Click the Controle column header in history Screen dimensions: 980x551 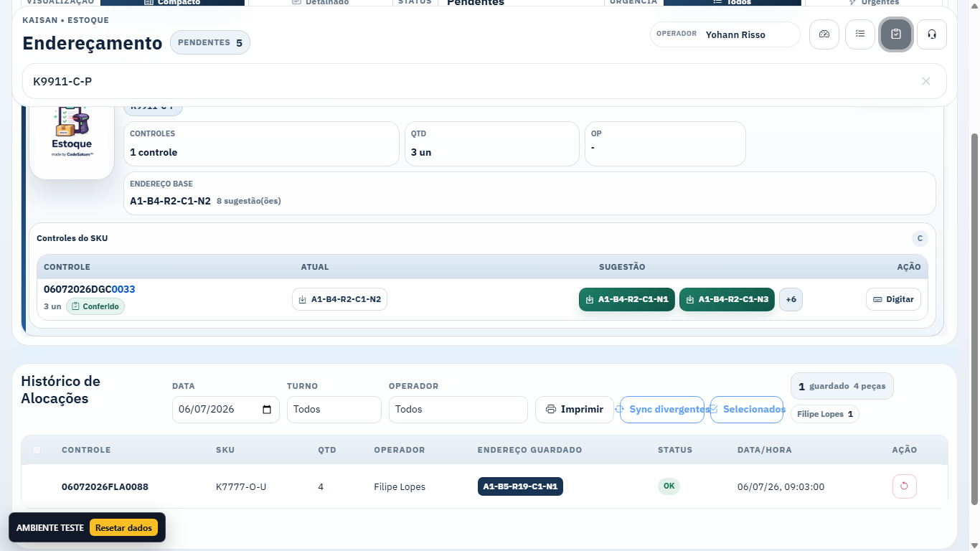[x=86, y=450]
